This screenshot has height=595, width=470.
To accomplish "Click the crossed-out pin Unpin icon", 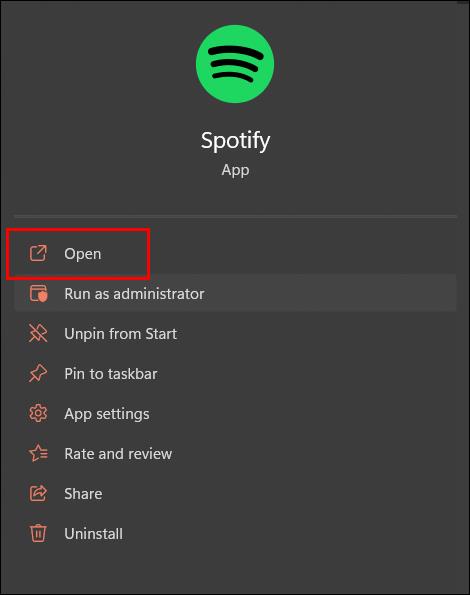I will click(x=38, y=333).
